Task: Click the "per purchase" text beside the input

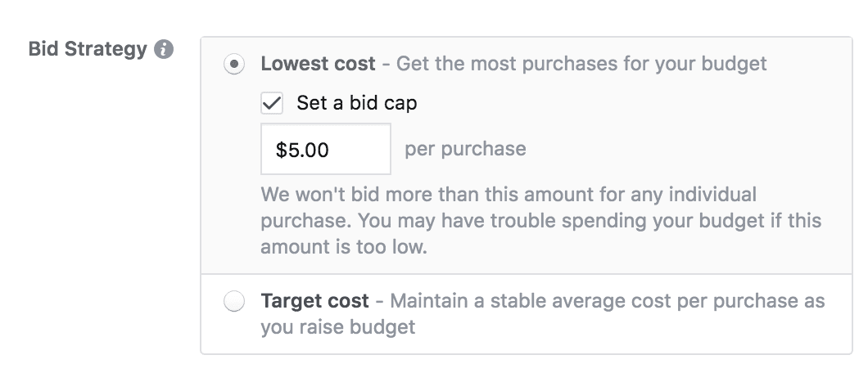Action: click(465, 149)
